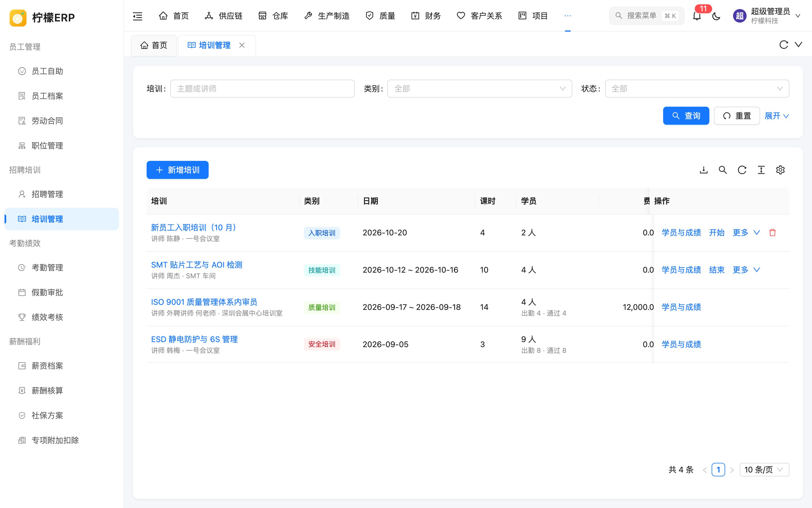Click the 查询 button
The width and height of the screenshot is (812, 508).
686,116
